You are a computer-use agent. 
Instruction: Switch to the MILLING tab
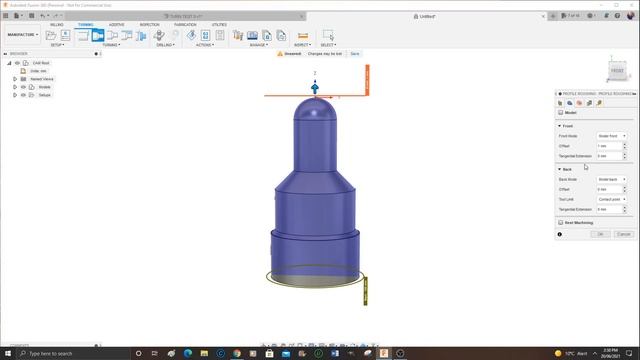57,25
